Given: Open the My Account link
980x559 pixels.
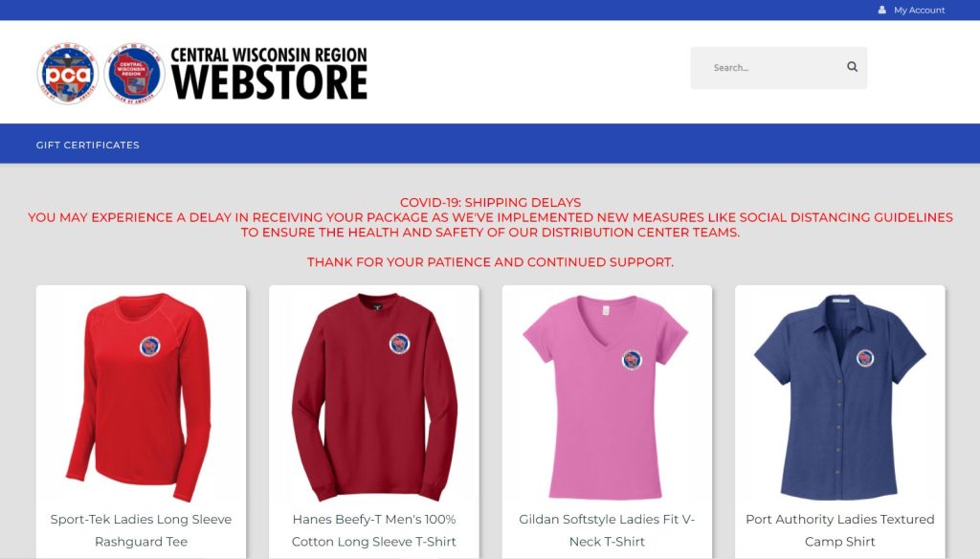Looking at the screenshot, I should coord(919,10).
